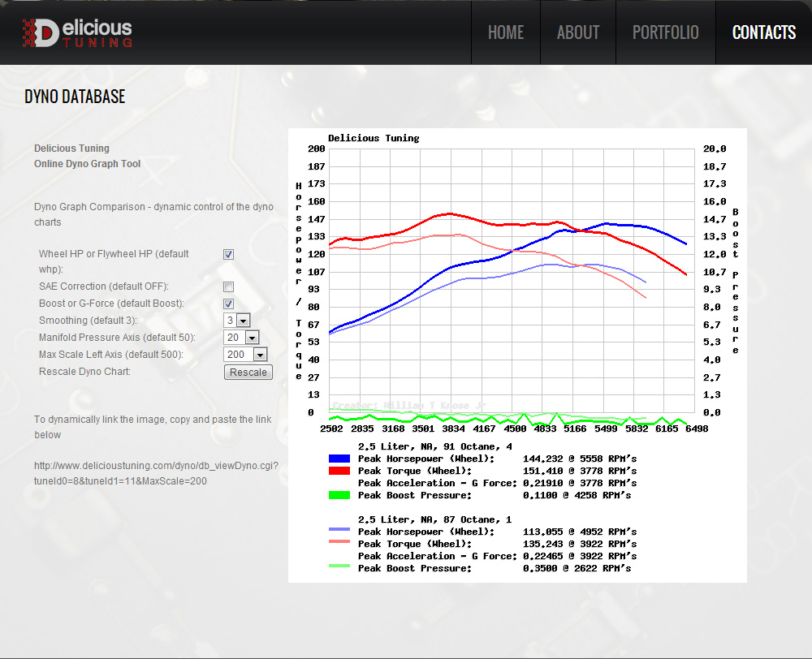
Task: Click the '135.243 @ 3922 RPM's' value
Action: click(580, 544)
